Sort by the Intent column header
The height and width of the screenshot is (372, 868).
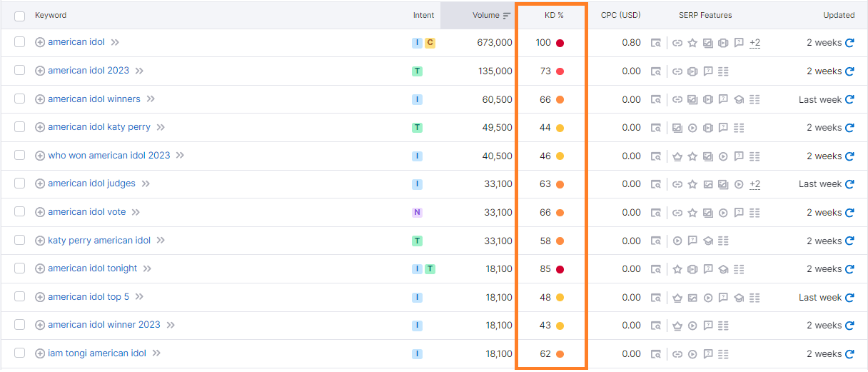pos(423,15)
